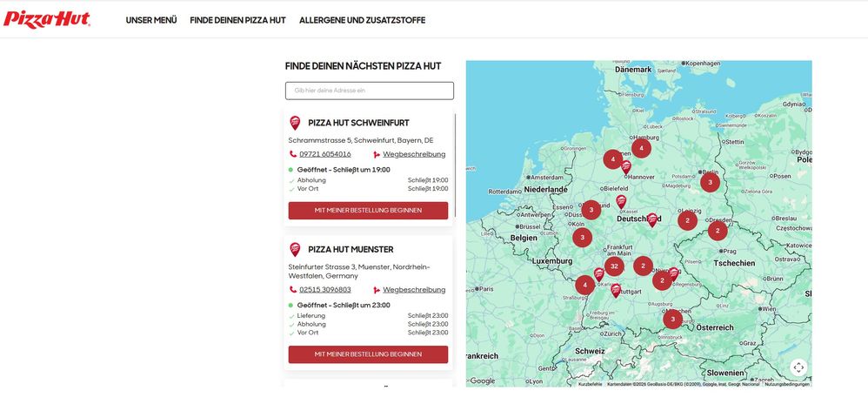868x404 pixels.
Task: Select the pin on the Deutschland label
Action: (652, 219)
